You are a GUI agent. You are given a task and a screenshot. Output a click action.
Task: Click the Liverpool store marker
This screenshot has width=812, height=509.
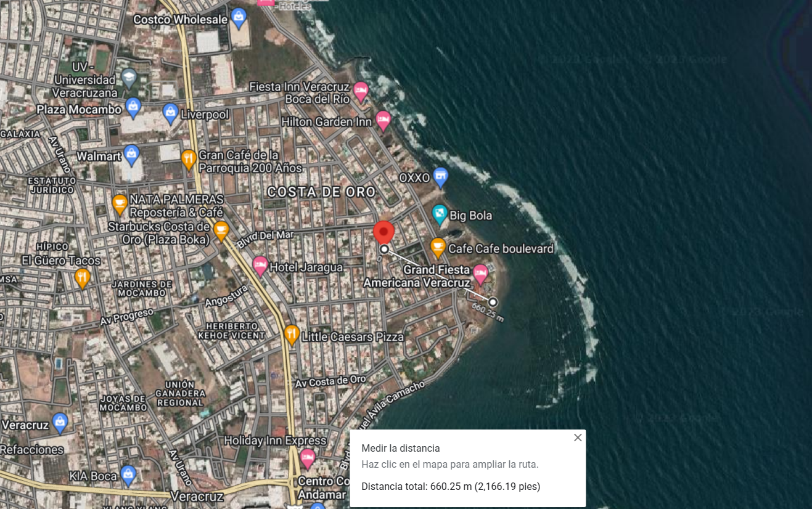click(171, 113)
